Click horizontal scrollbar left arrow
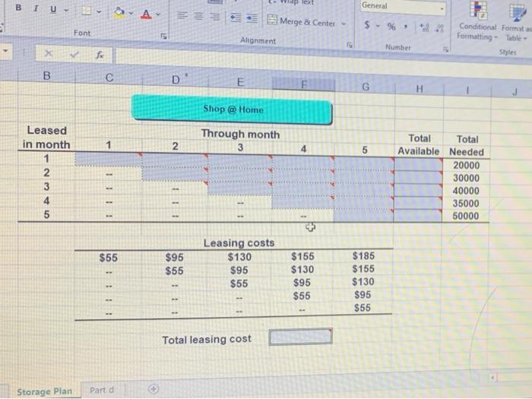 (x=492, y=377)
